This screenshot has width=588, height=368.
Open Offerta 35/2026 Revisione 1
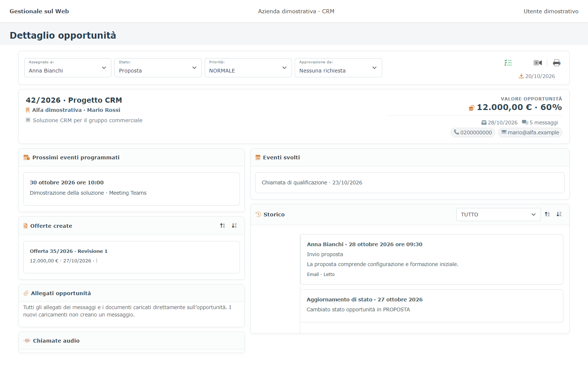[132, 257]
